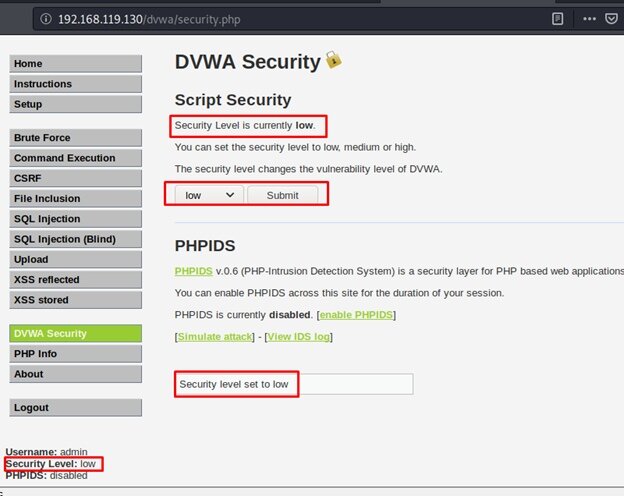Click the Script Security heading
The image size is (624, 496).
[233, 100]
